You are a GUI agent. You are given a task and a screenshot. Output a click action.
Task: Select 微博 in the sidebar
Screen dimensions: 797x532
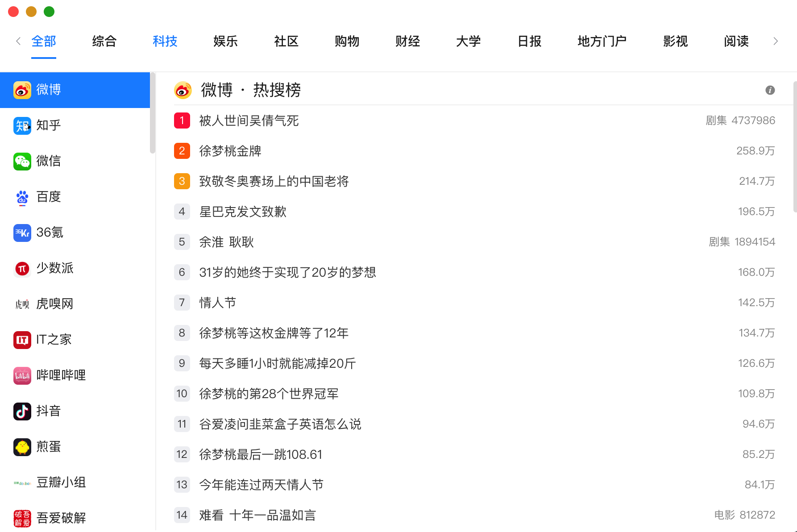75,90
